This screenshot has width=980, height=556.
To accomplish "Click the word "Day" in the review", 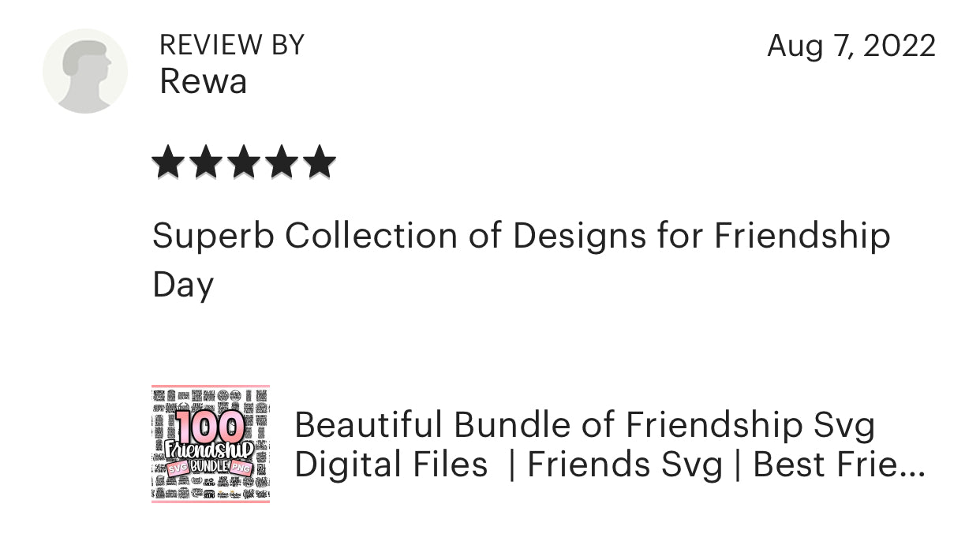I will pos(183,285).
